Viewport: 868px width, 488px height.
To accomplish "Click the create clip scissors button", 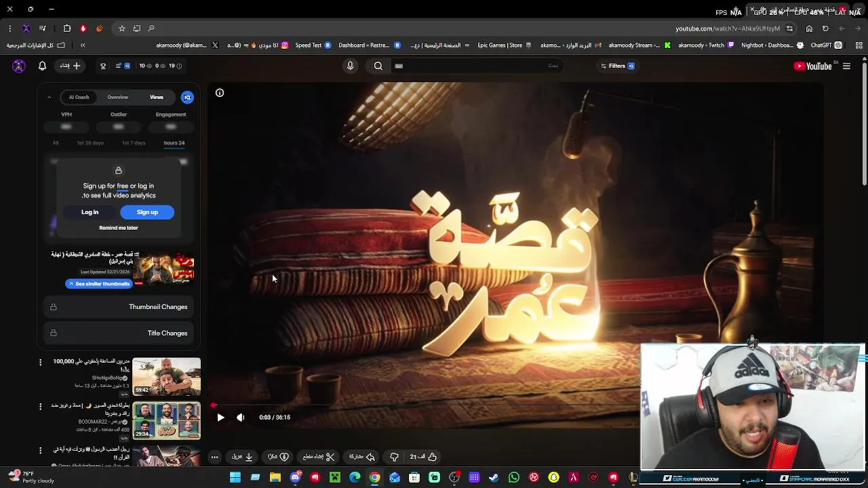I will [319, 457].
